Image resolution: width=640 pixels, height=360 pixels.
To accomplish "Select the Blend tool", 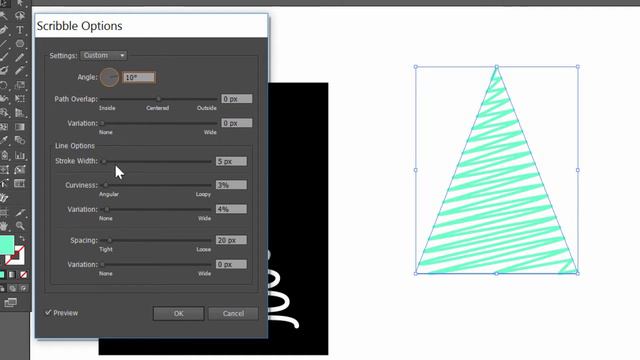I will (20, 141).
